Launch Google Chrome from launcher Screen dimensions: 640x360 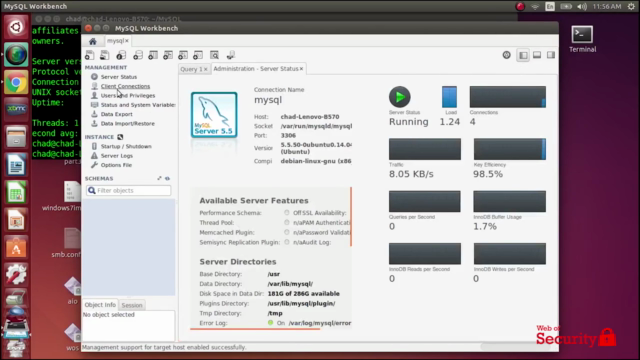(16, 82)
